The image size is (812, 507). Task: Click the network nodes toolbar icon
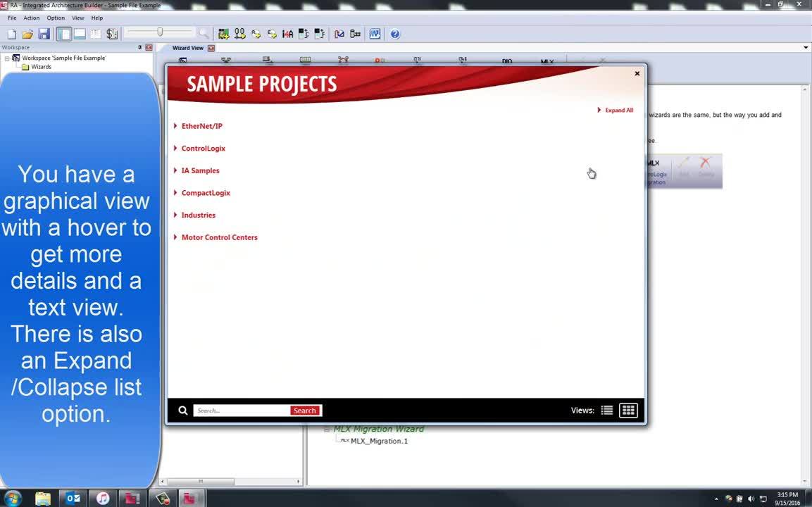click(x=239, y=35)
